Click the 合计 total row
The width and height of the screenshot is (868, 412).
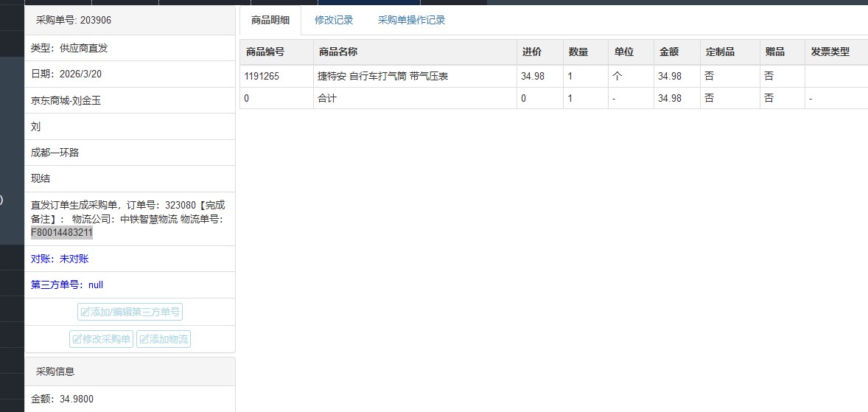326,98
